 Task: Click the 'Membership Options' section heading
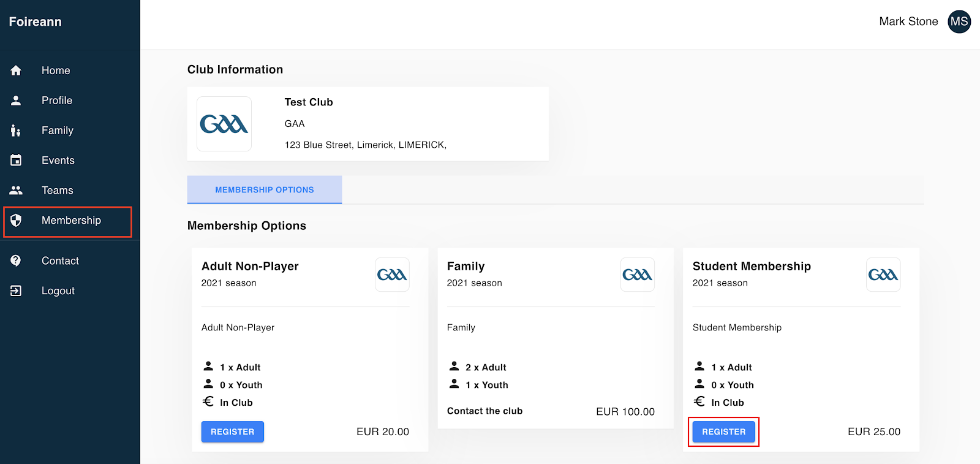tap(247, 226)
